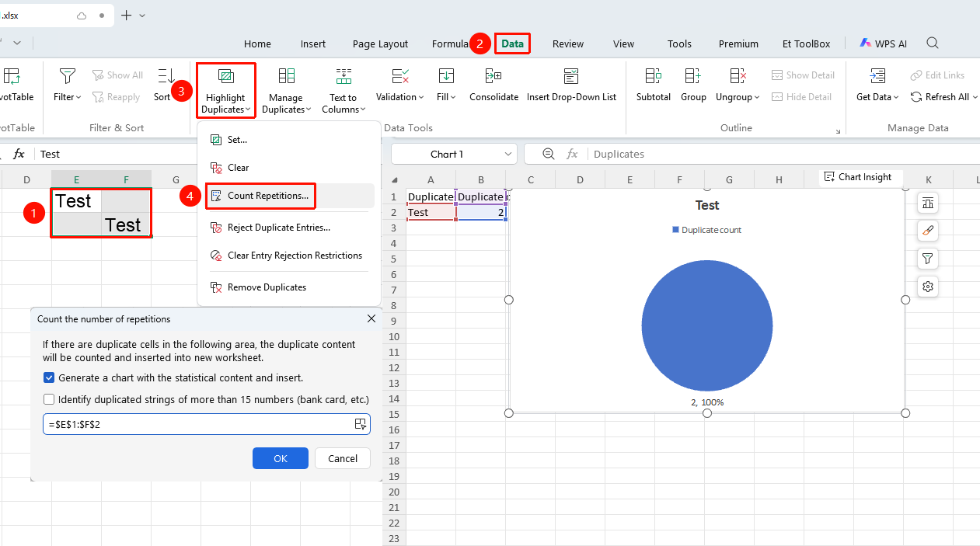This screenshot has width=980, height=546.
Task: Expand the Chart 1 name box dropdown
Action: click(507, 154)
